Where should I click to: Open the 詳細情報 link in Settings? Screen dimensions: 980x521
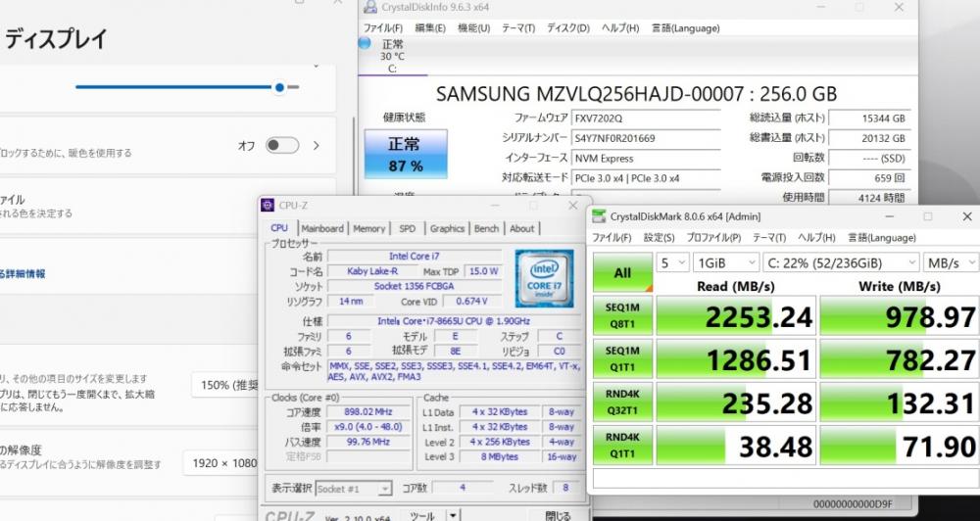(x=23, y=273)
